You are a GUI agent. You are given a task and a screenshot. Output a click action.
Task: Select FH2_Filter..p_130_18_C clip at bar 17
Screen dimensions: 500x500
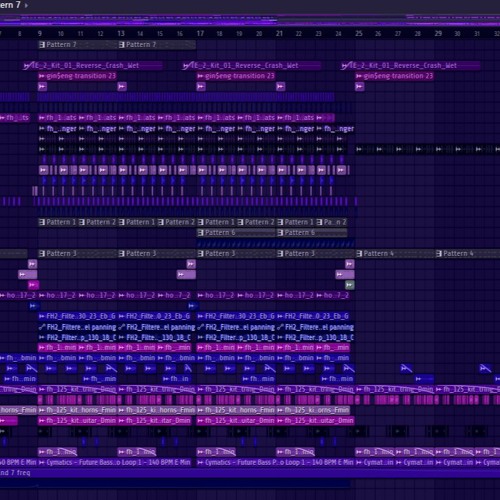click(x=236, y=338)
